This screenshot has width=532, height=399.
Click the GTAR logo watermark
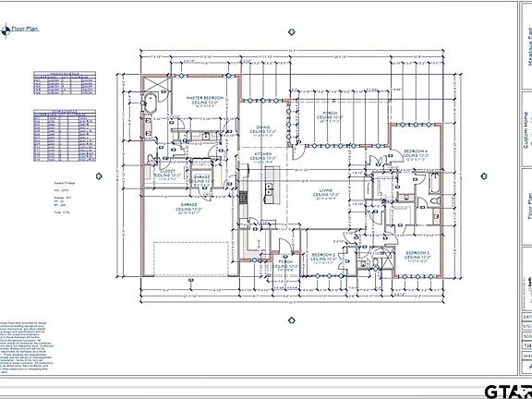point(508,392)
